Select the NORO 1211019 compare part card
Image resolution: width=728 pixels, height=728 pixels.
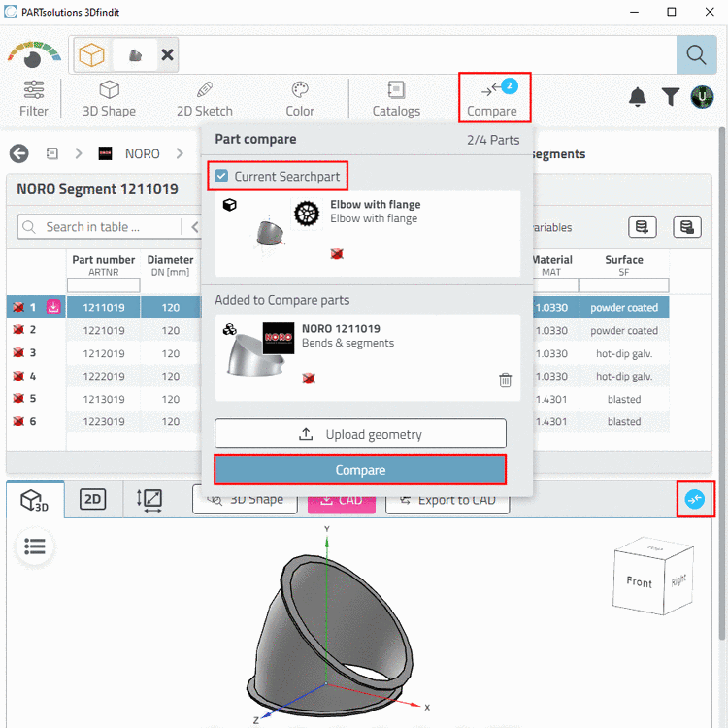[367, 358]
